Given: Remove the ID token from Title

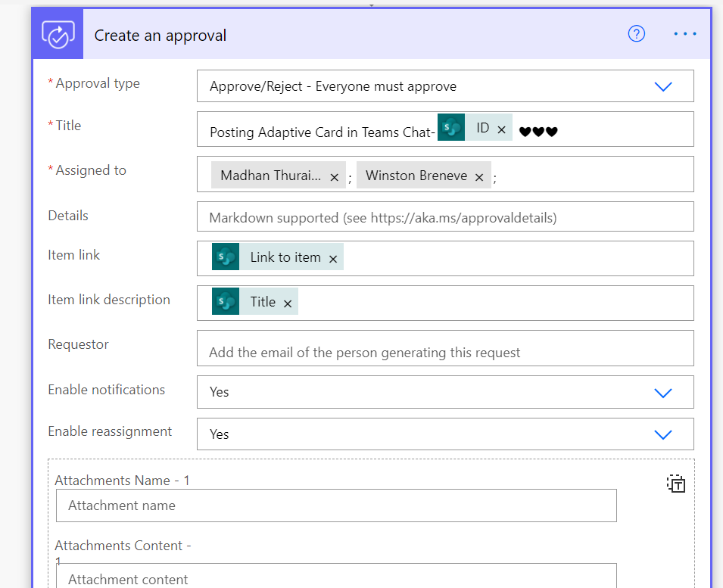Looking at the screenshot, I should [501, 129].
